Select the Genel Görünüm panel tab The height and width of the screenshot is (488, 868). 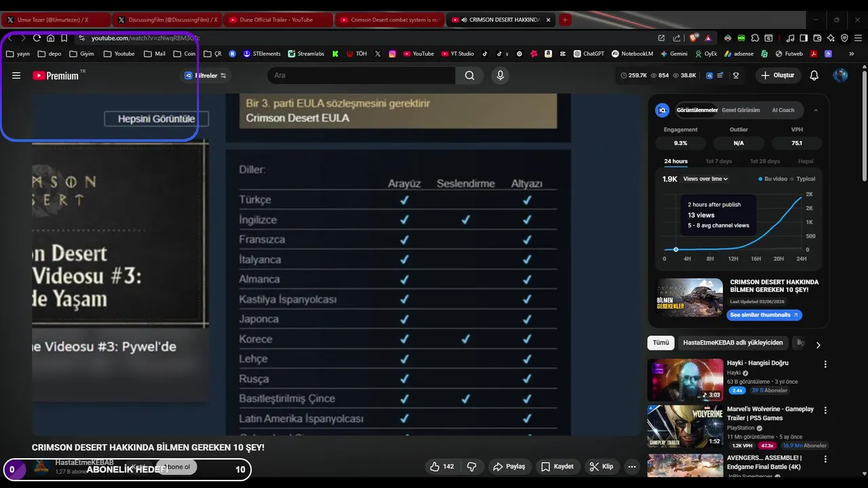tap(741, 110)
